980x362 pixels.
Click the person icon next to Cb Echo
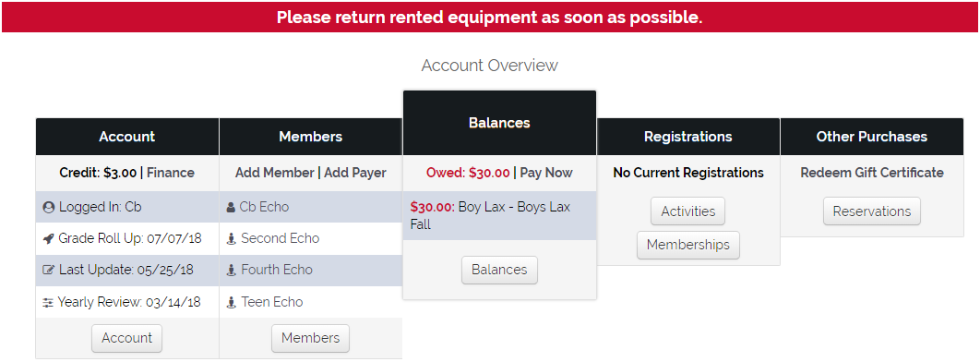tap(232, 208)
